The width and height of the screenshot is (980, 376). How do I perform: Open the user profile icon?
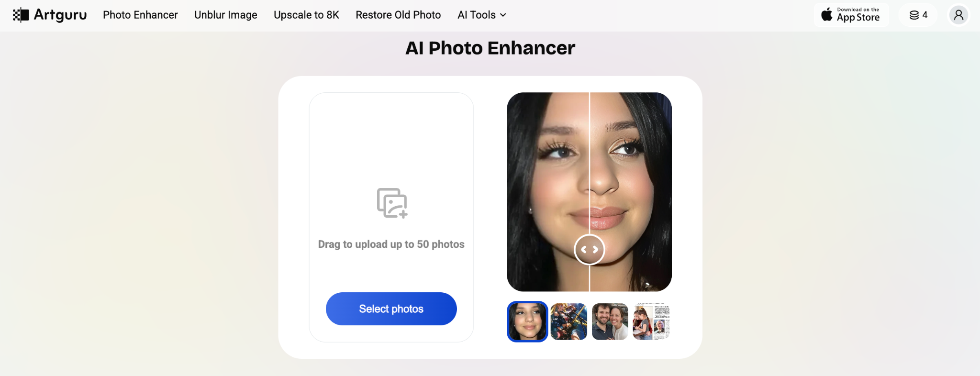pos(958,15)
